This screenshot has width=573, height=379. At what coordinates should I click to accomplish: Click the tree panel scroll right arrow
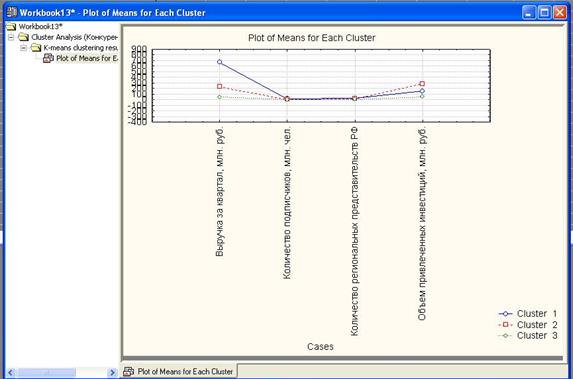click(x=112, y=372)
